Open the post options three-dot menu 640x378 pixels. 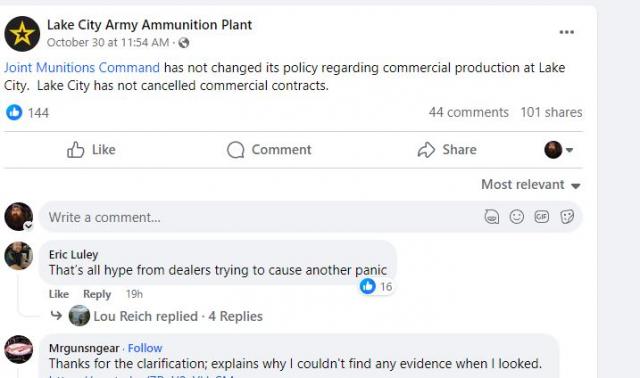567,32
